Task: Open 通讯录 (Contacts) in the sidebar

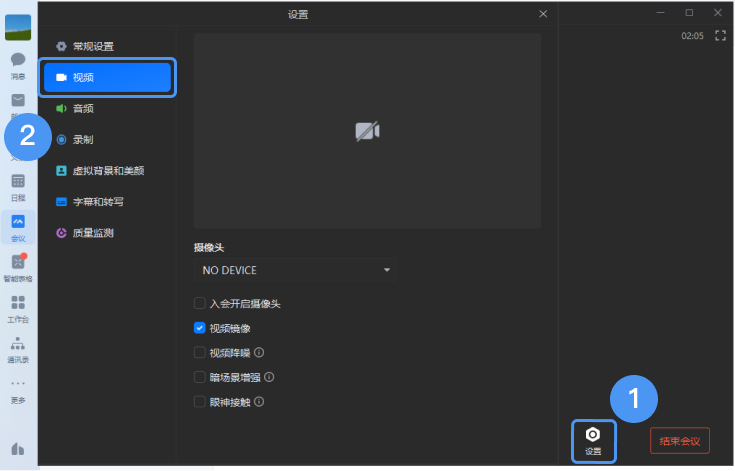Action: pyautogui.click(x=18, y=348)
